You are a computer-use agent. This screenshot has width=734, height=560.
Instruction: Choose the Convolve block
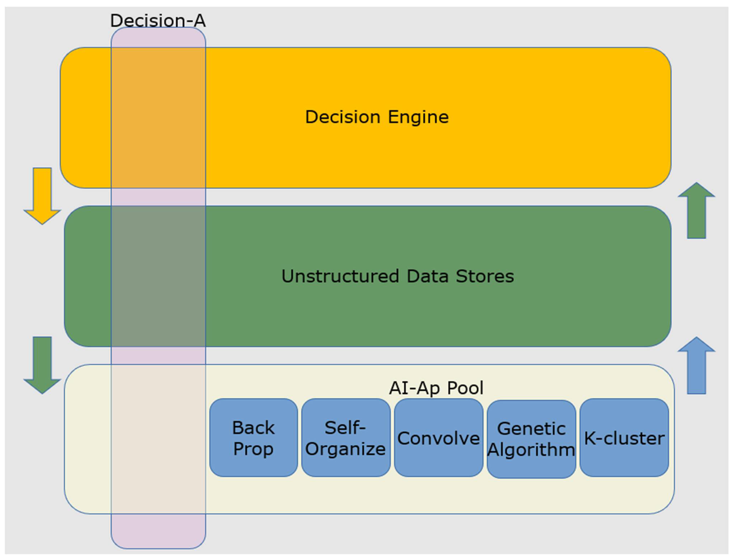point(438,438)
